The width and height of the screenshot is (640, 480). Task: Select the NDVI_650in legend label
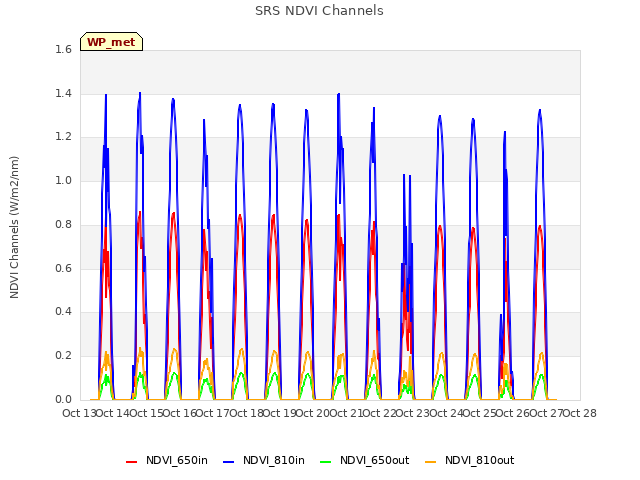(177, 460)
